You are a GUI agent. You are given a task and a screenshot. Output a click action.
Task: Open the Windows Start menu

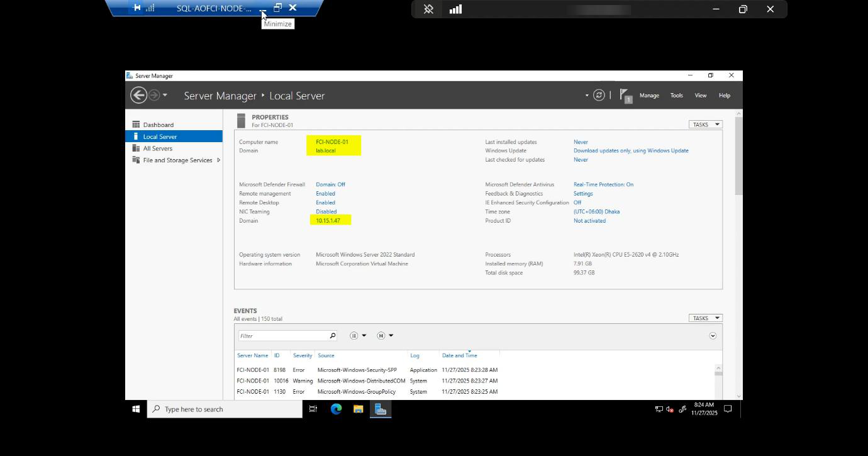tap(136, 409)
